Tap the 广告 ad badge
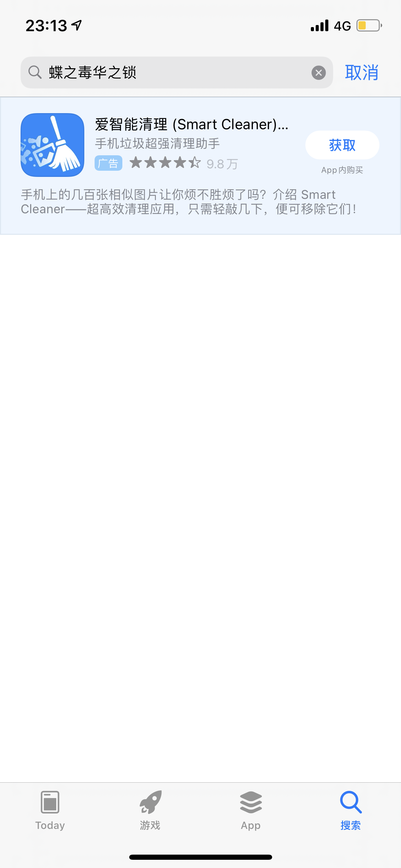This screenshot has height=868, width=401. 108,163
